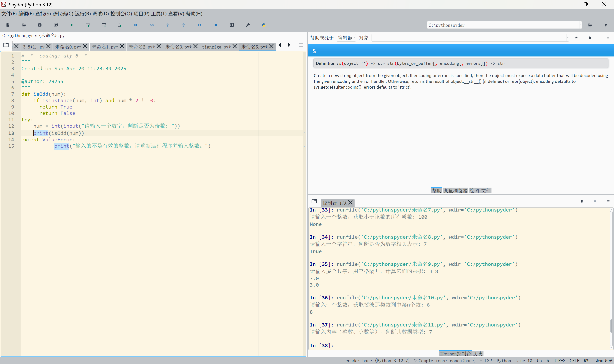
Task: Open the PYTHONPATH manager icon
Action: click(264, 25)
